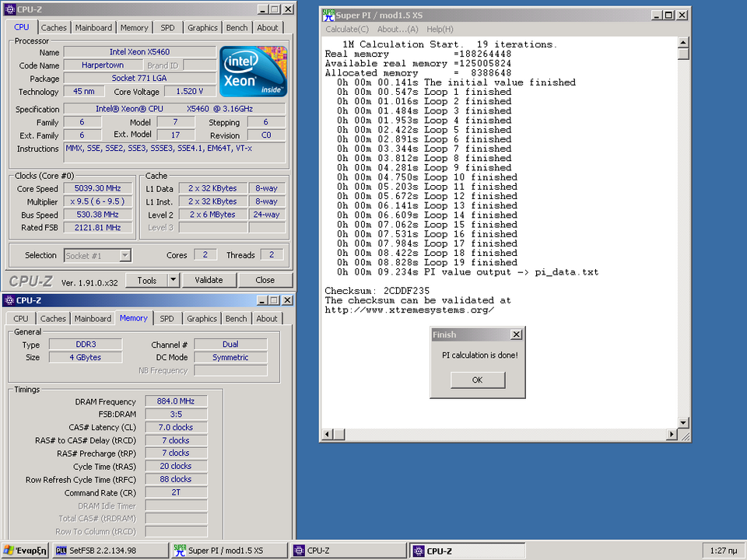Viewport: 747px width, 560px height.
Task: Click the Bus Speed 530.38 MHz value
Action: pyautogui.click(x=98, y=215)
